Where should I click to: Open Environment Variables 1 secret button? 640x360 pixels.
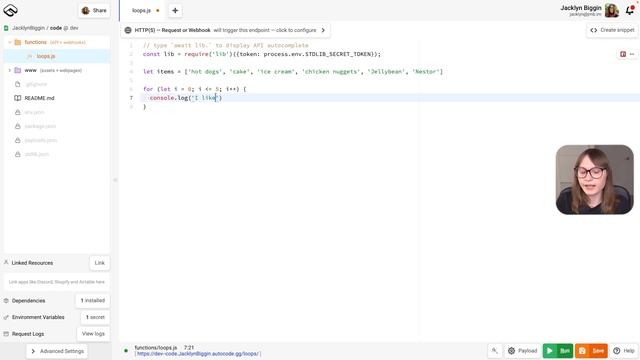tap(95, 317)
